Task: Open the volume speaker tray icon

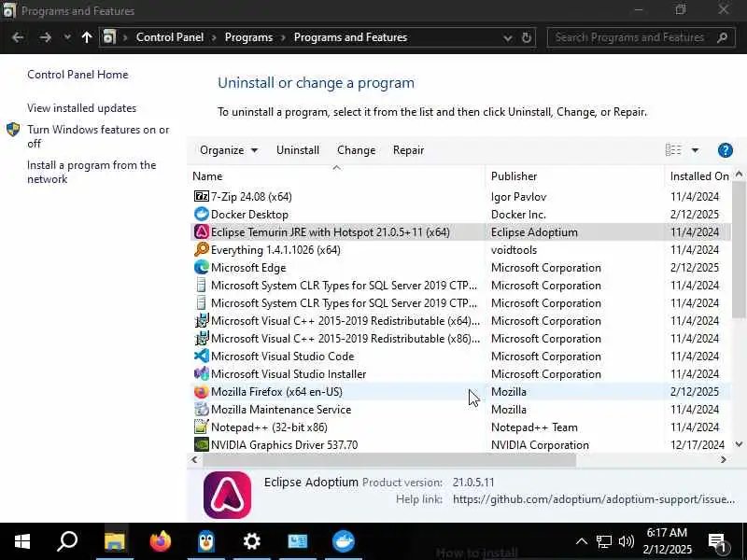Action: coord(626,541)
